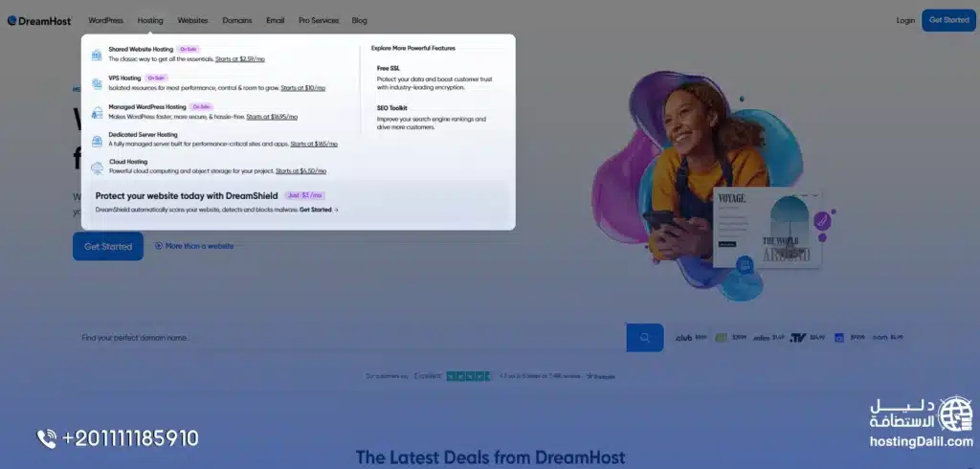
Task: Collapse the Hosting dropdown menu
Action: [x=150, y=20]
